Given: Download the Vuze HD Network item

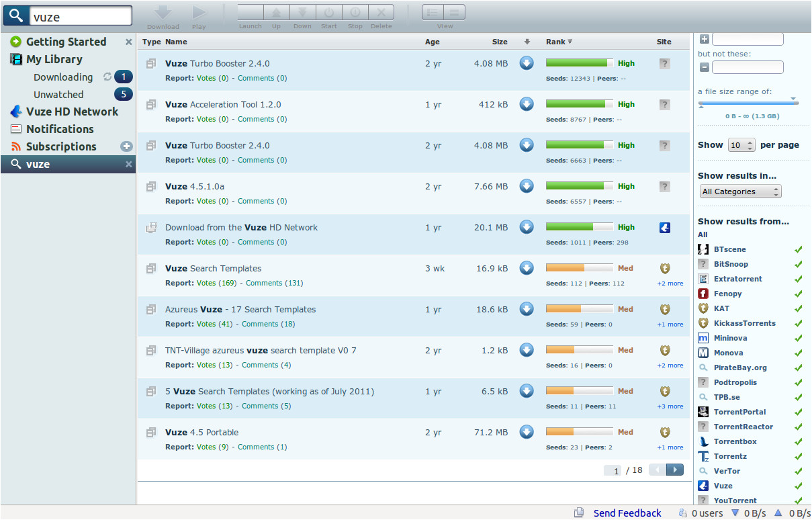Looking at the screenshot, I should pyautogui.click(x=527, y=227).
